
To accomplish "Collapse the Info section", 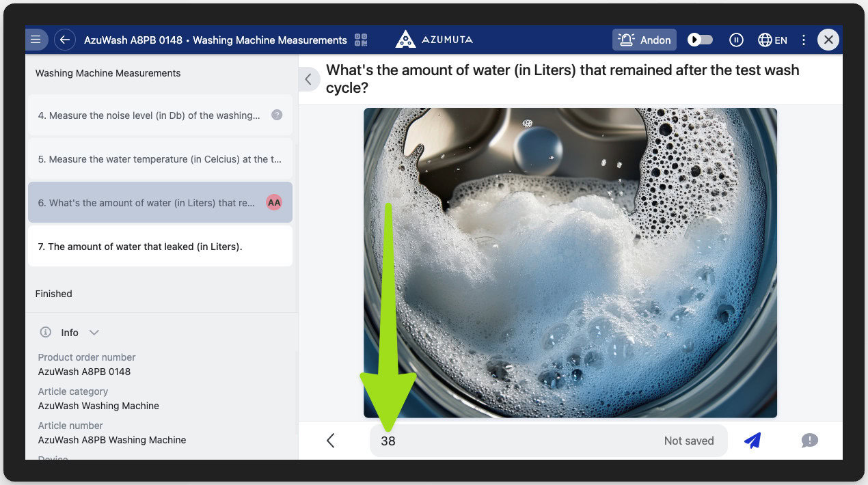I will click(x=94, y=333).
